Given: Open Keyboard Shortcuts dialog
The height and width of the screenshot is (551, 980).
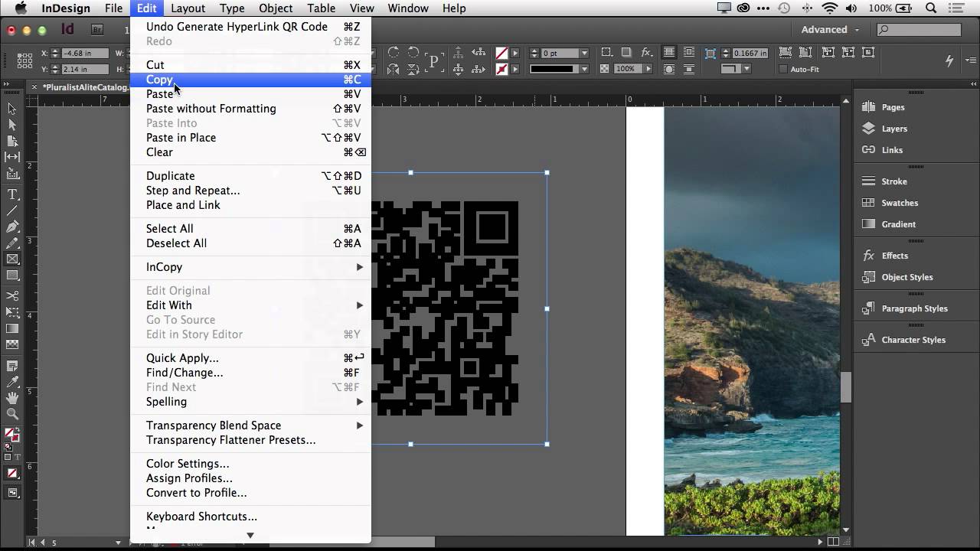Looking at the screenshot, I should [x=201, y=517].
